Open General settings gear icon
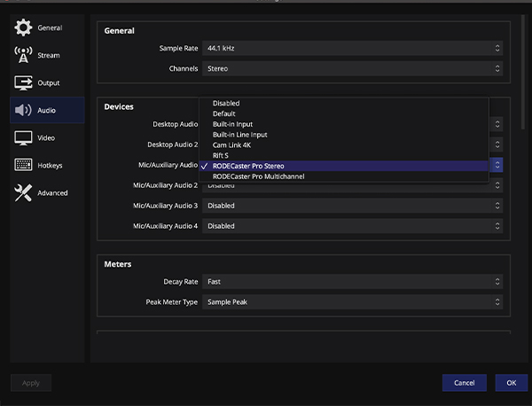 [x=23, y=27]
